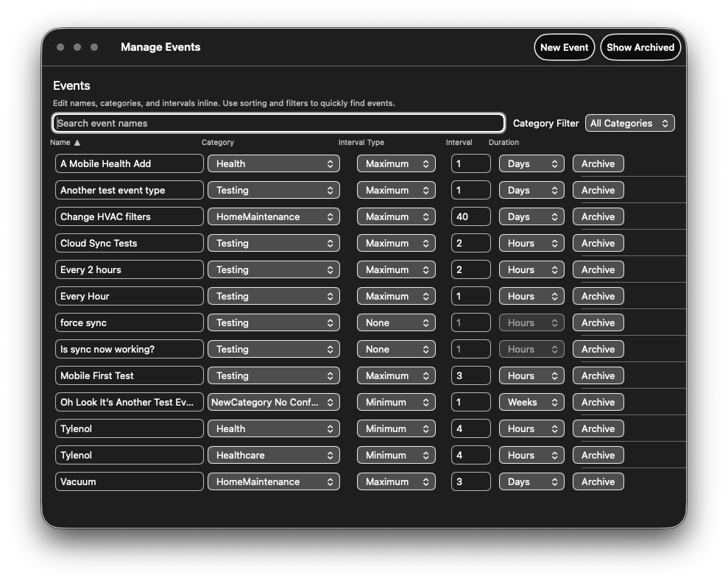Open the category selector for "Change HVAC filters"
The width and height of the screenshot is (728, 583).
click(x=273, y=216)
